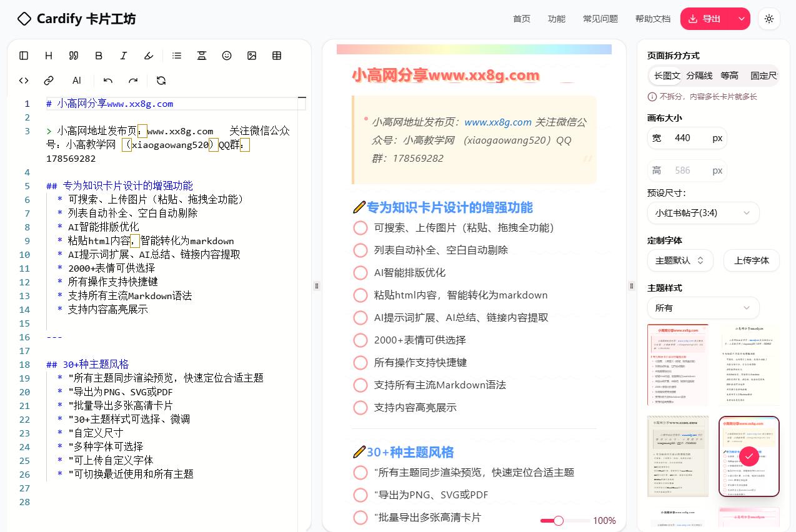This screenshot has height=532, width=796.
Task: Open 常见问题 in the navigation
Action: pos(600,19)
